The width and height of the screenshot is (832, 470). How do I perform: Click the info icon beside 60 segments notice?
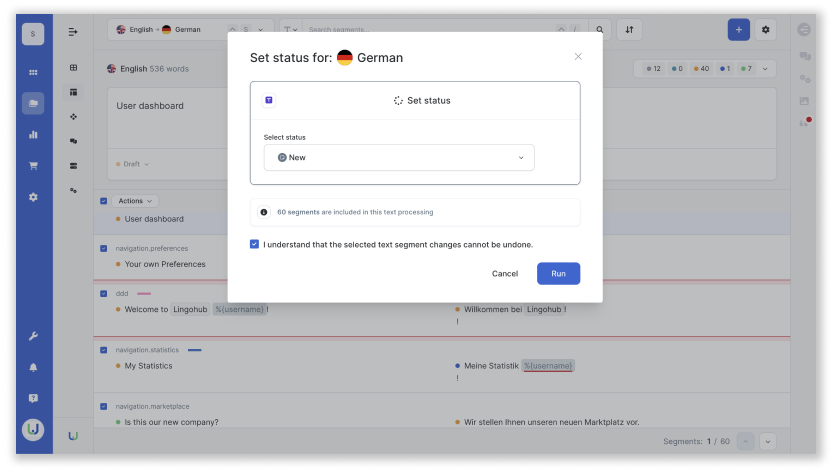click(264, 212)
